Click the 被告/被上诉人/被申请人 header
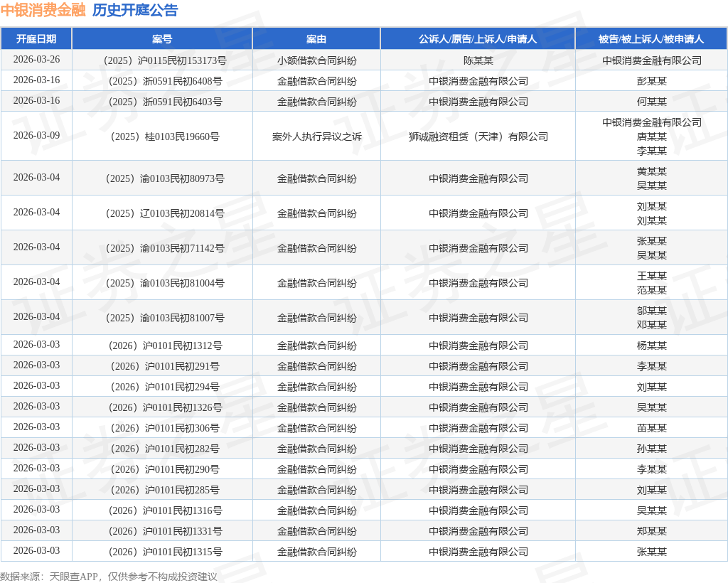The image size is (728, 583). [x=651, y=39]
